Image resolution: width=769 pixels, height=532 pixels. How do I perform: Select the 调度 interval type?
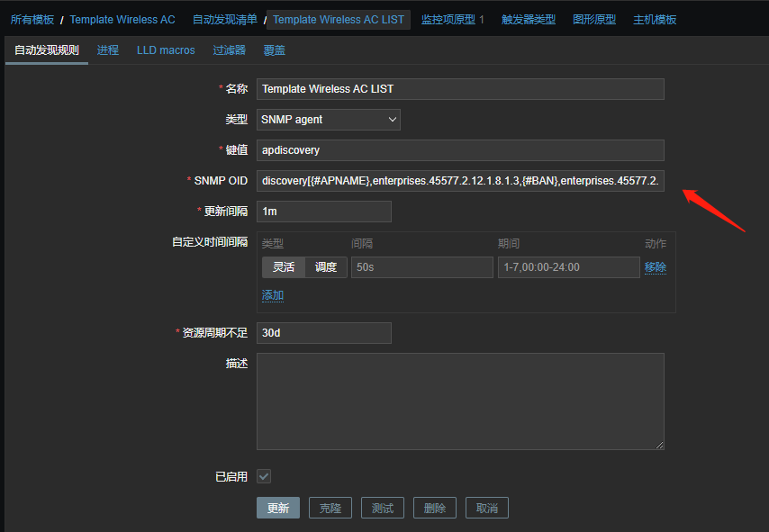click(326, 267)
